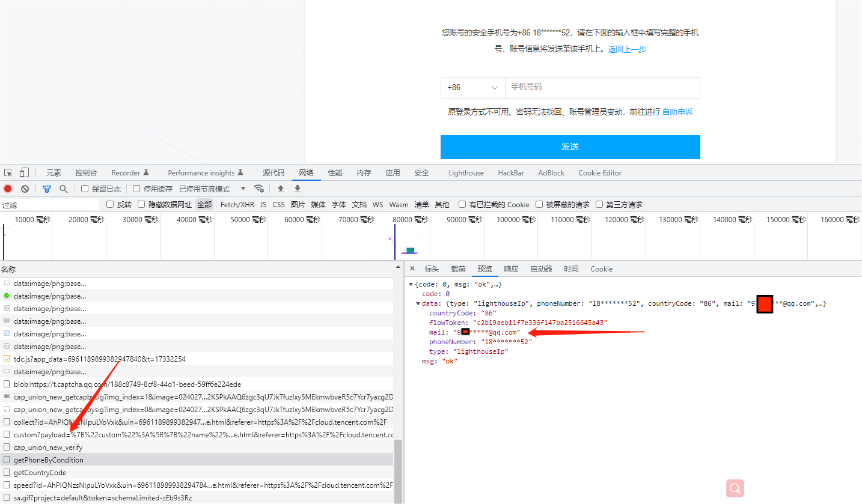Image resolution: width=862 pixels, height=504 pixels.
Task: Open the Lighthouse tab
Action: coord(466,173)
